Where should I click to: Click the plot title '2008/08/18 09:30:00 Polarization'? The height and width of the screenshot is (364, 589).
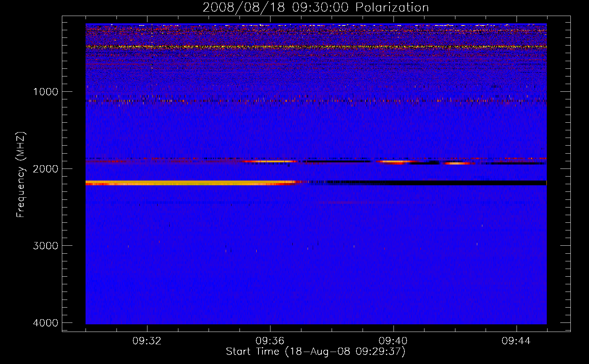click(316, 8)
